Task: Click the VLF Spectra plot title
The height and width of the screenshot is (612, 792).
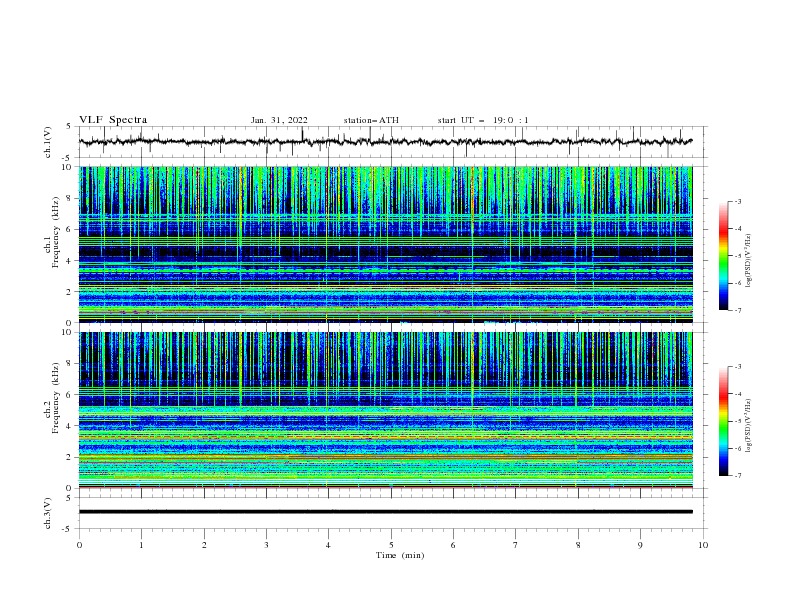Action: click(x=113, y=120)
